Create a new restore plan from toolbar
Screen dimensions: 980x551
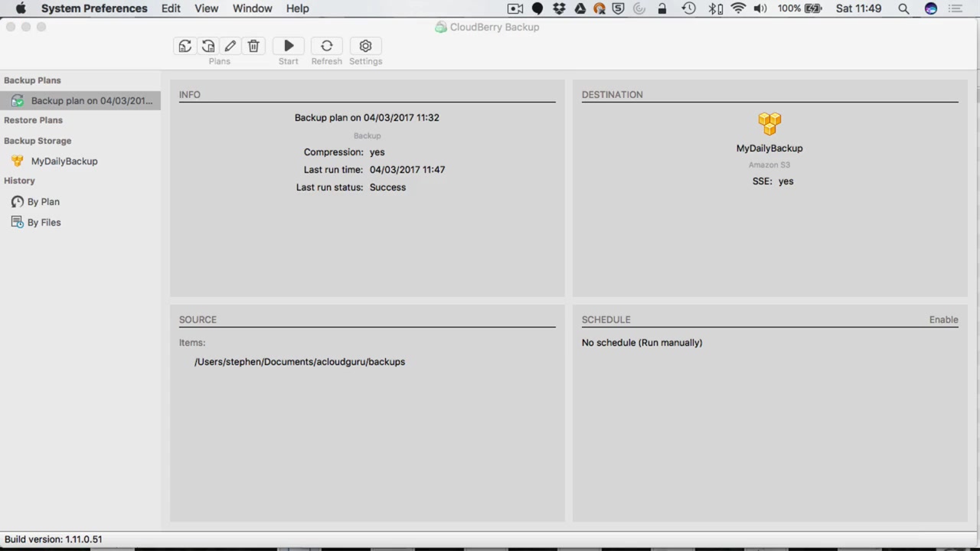click(x=208, y=46)
